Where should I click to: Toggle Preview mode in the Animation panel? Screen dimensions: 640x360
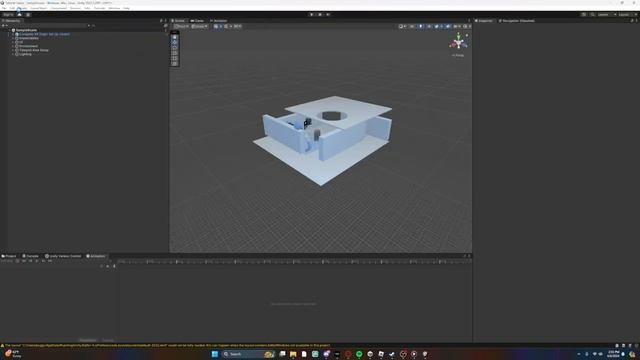[7, 261]
